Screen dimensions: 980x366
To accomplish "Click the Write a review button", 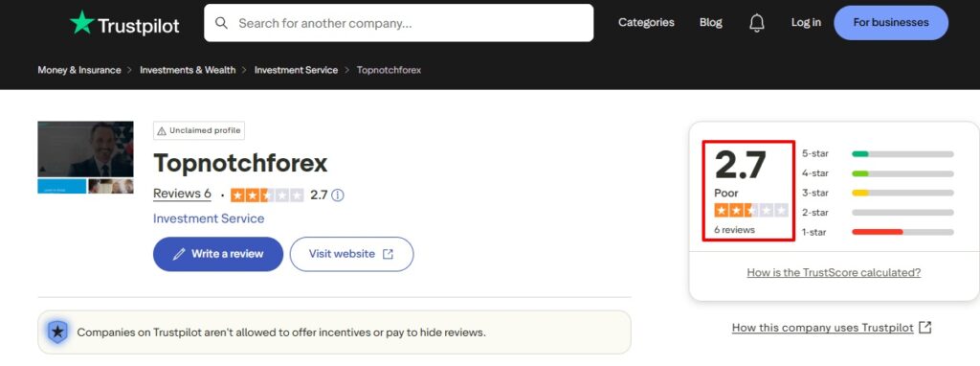I will (x=218, y=254).
